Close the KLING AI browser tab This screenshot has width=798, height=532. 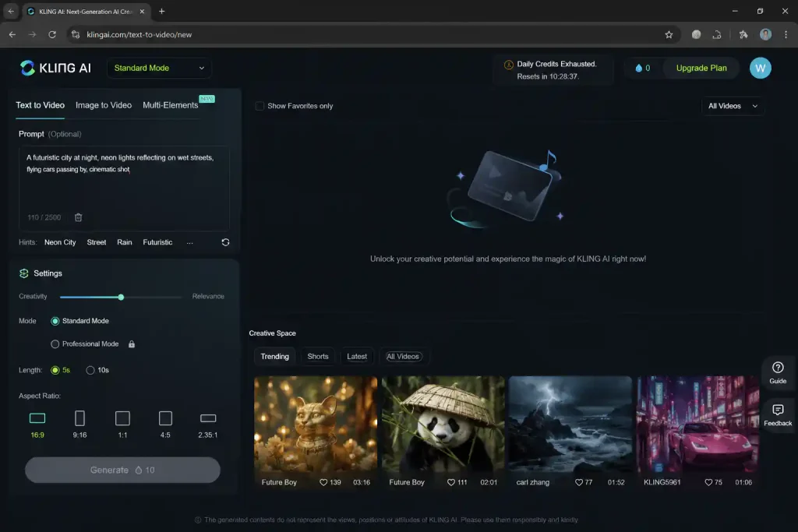[142, 11]
